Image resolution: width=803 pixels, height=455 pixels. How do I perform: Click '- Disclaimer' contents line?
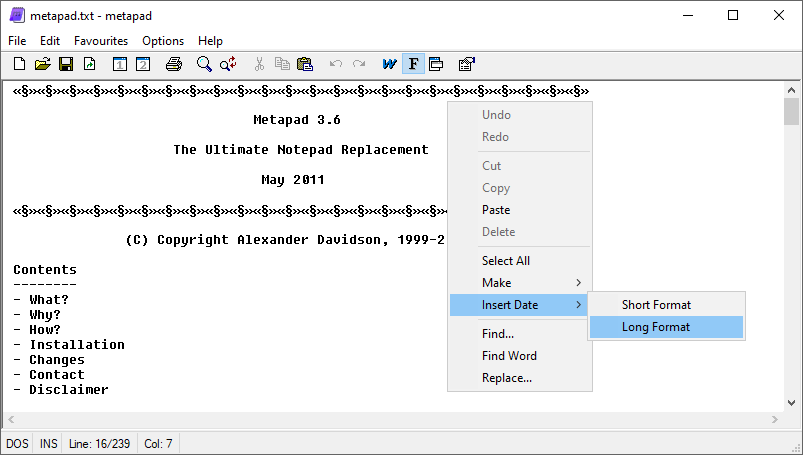61,390
